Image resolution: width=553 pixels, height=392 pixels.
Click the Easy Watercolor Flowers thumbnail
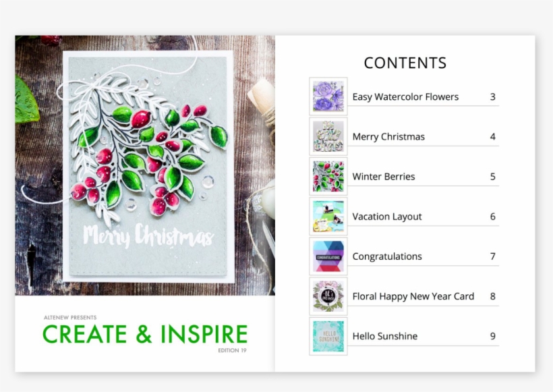(328, 96)
